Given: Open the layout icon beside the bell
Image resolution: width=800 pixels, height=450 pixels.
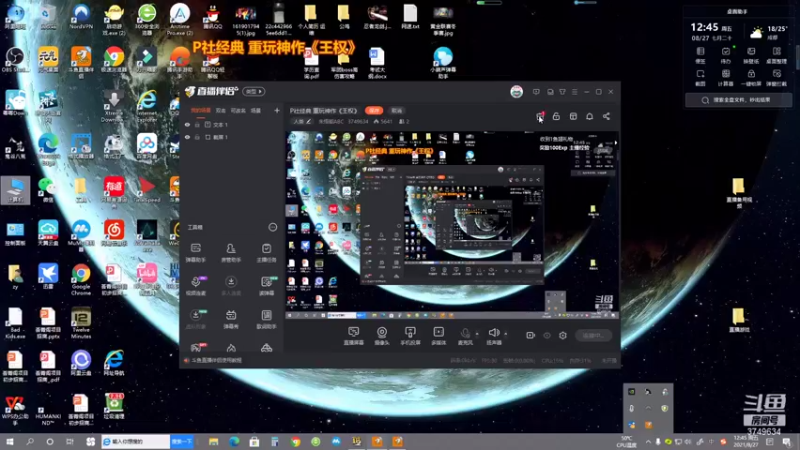Looking at the screenshot, I should pos(573,116).
